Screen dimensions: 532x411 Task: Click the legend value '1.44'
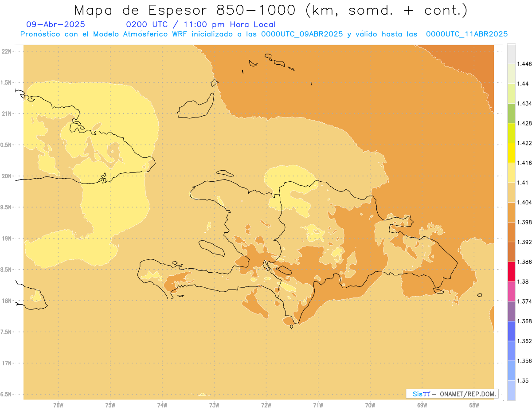(x=523, y=84)
